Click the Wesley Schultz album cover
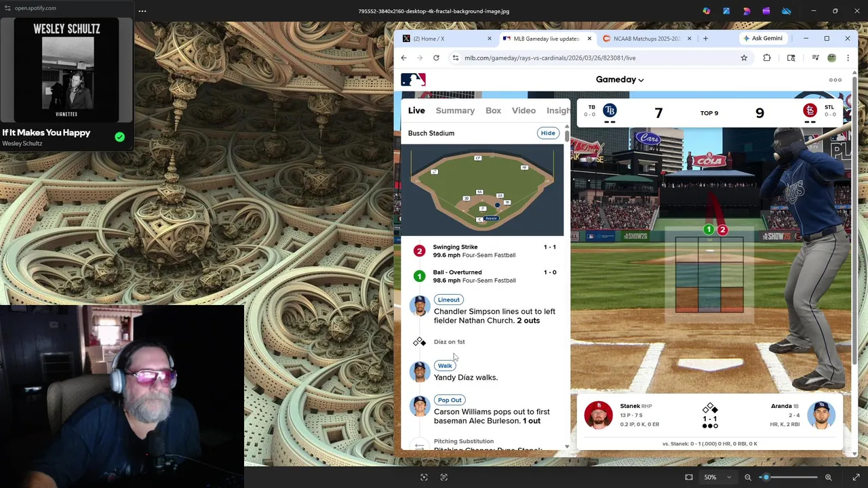Screen dimensions: 868x488 [66, 70]
